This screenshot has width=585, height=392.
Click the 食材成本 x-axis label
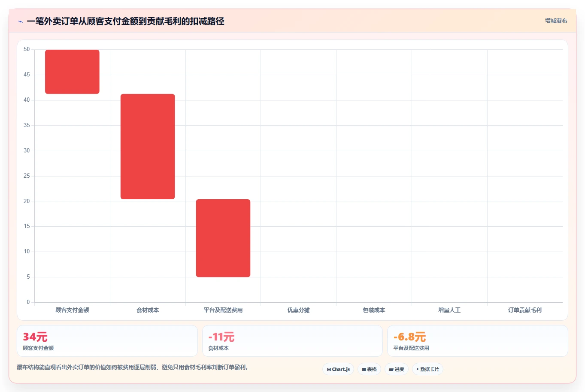[148, 310]
